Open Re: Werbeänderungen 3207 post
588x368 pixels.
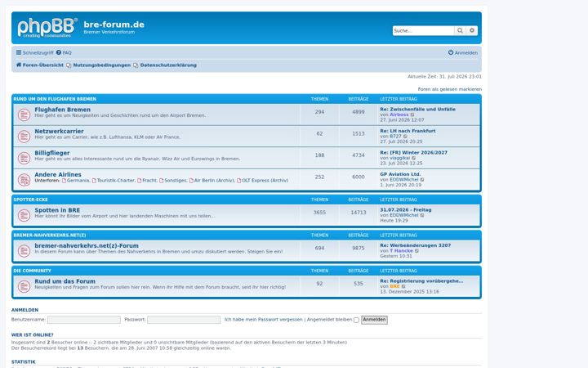click(416, 245)
